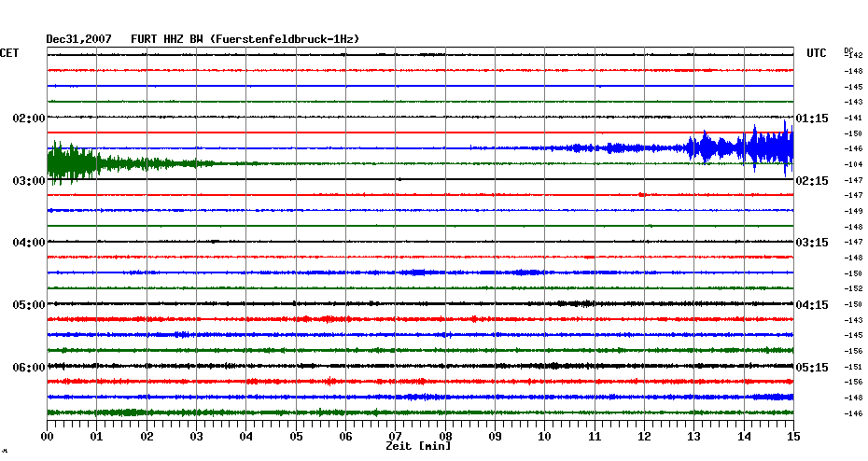Click the minute axis tick label 04
The width and height of the screenshot is (868, 461).
(x=246, y=437)
